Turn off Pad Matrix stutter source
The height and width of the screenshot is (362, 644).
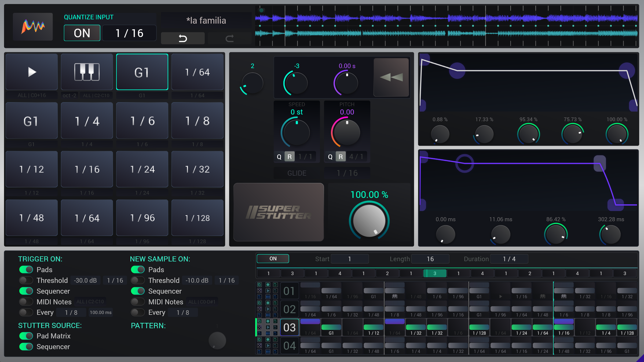coord(26,336)
